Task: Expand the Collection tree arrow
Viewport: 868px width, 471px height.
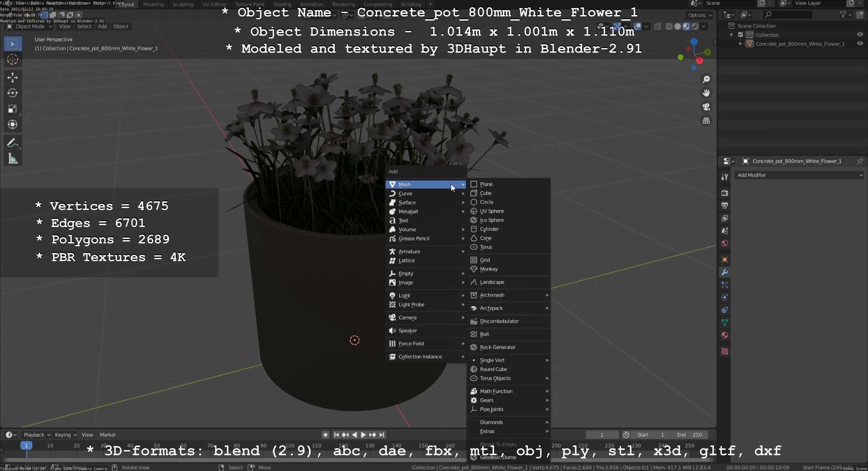Action: (731, 35)
